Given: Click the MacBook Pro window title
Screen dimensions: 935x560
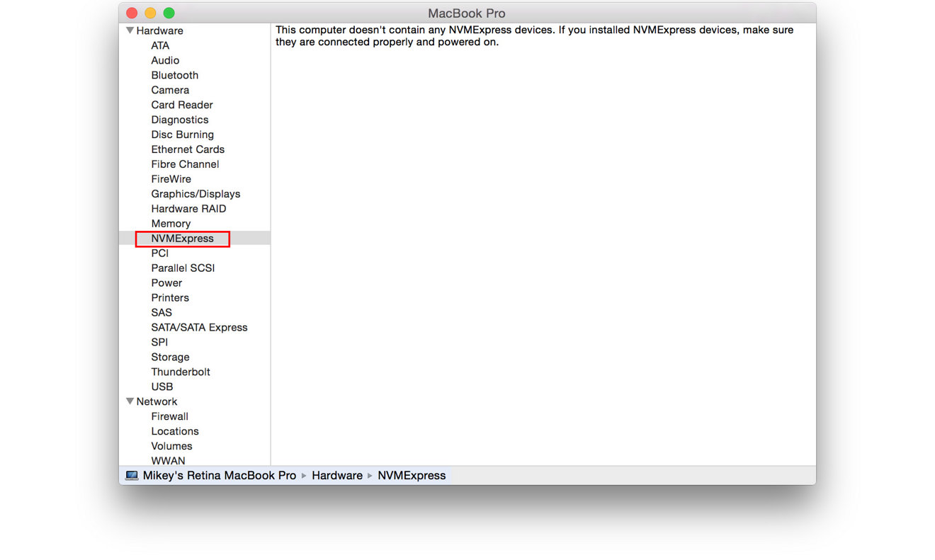Looking at the screenshot, I should point(467,13).
